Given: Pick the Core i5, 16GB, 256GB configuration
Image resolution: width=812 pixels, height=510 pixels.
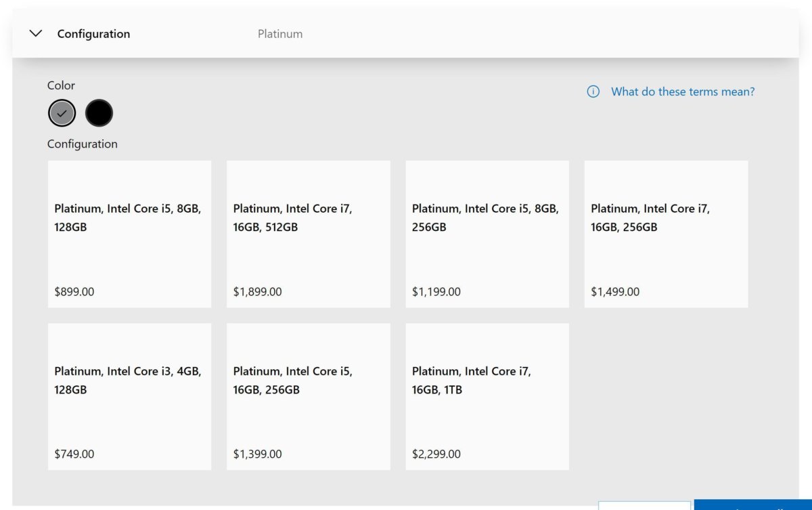Looking at the screenshot, I should click(309, 397).
